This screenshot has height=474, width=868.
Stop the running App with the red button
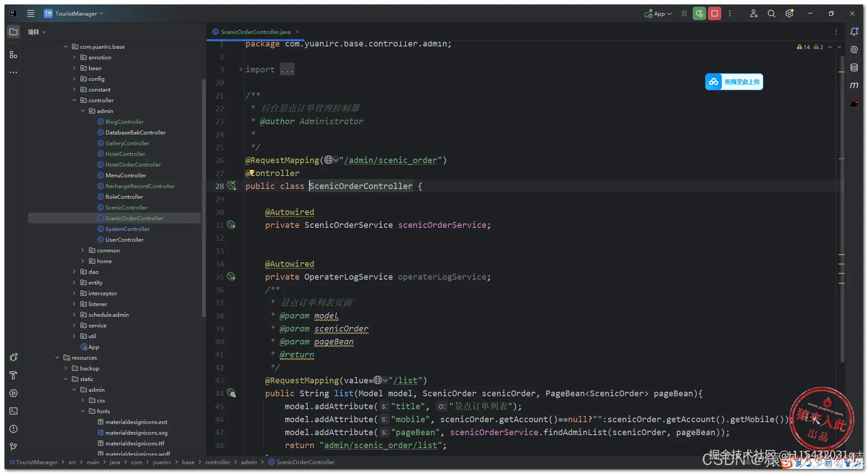pyautogui.click(x=715, y=13)
